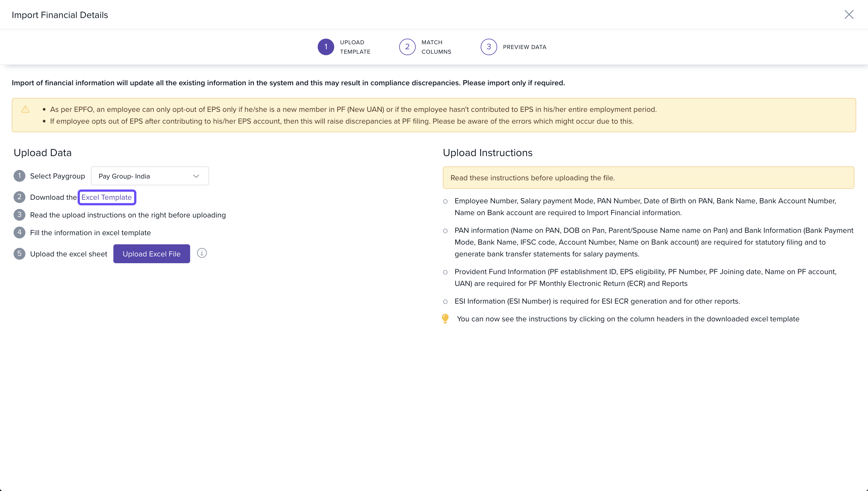Click step 3 circle for Preview Data
This screenshot has width=868, height=491.
[x=488, y=47]
